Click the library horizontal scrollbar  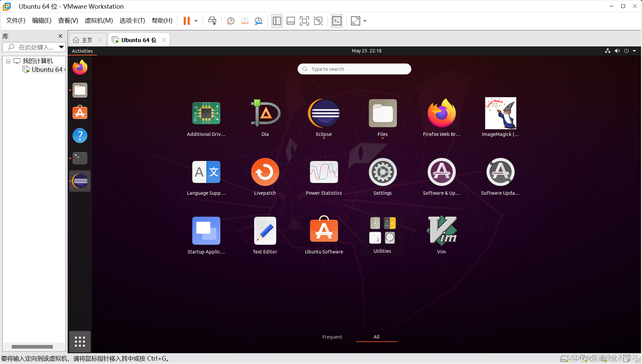[x=32, y=347]
